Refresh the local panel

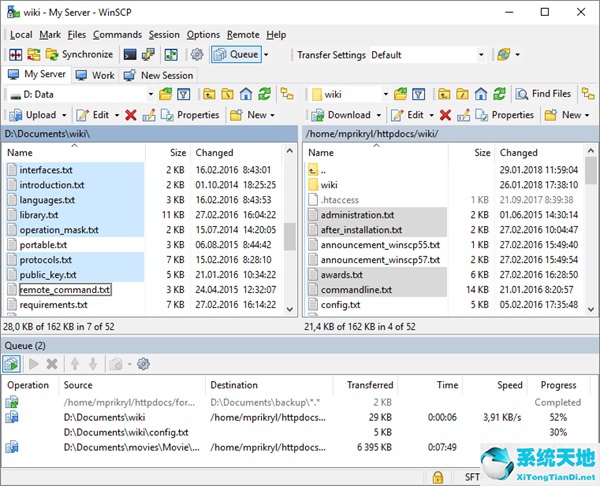coord(264,94)
